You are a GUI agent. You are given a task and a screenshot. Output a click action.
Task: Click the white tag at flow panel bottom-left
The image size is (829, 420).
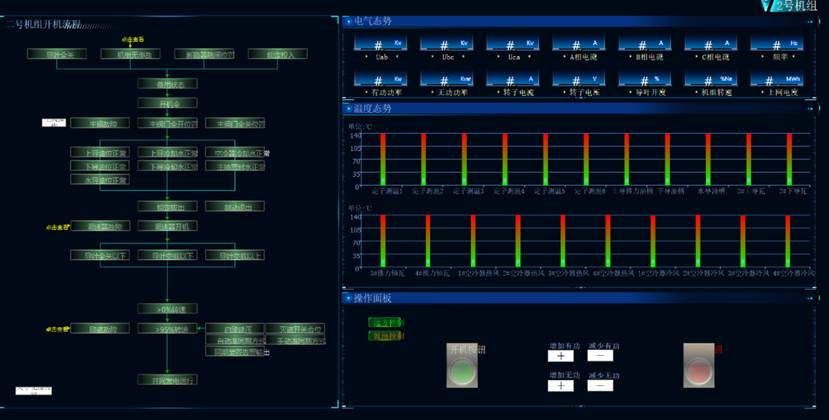(x=34, y=391)
